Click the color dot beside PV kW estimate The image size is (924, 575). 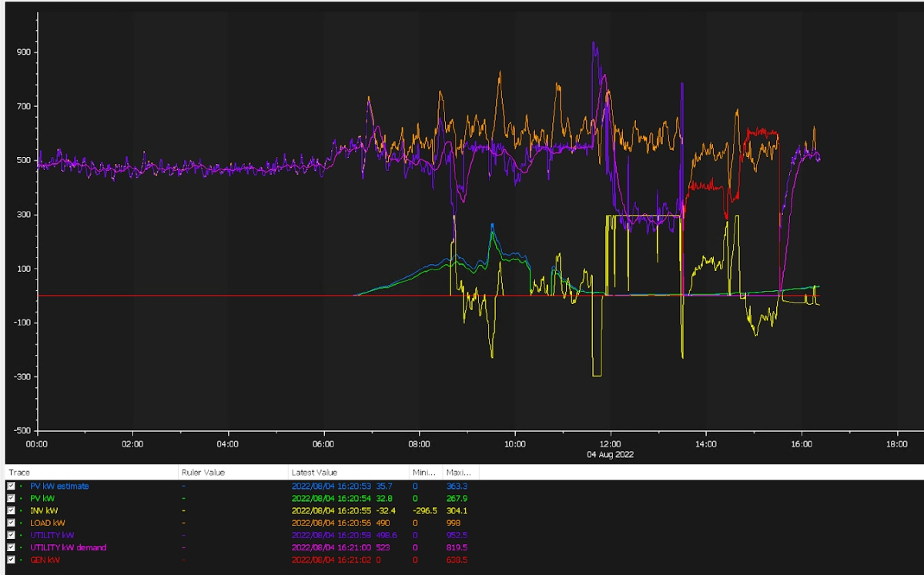tap(22, 486)
